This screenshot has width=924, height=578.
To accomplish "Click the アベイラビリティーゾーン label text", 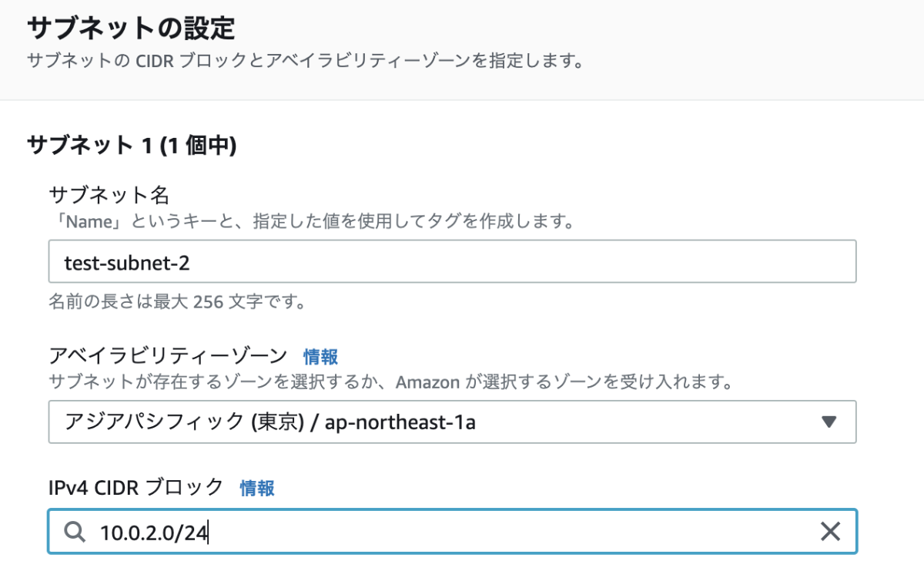I will (168, 356).
